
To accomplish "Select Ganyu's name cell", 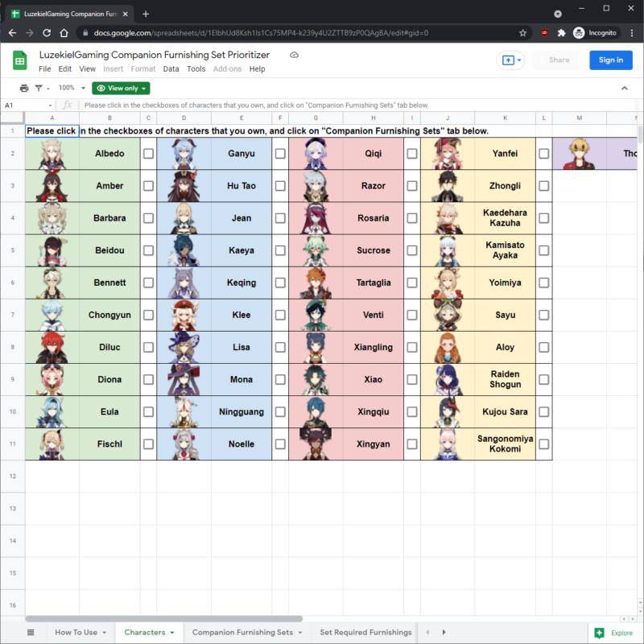I will coord(242,154).
